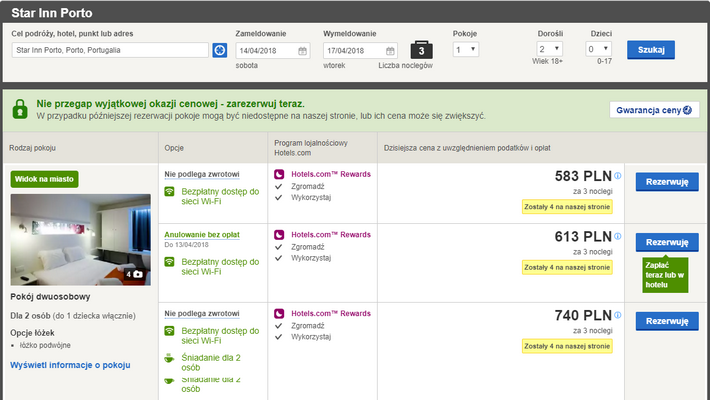Image resolution: width=710 pixels, height=400 pixels.
Task: Open the check-in date calendar icon
Action: click(x=302, y=50)
